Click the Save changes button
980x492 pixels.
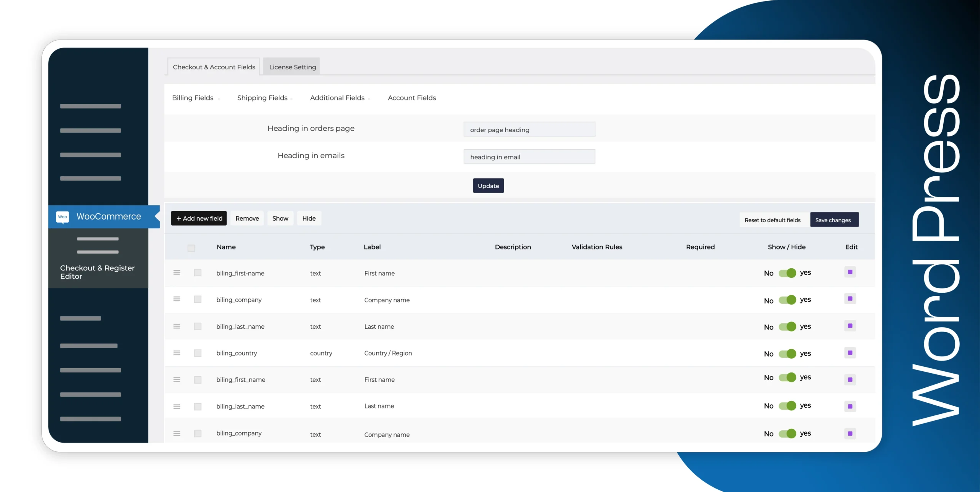835,220
